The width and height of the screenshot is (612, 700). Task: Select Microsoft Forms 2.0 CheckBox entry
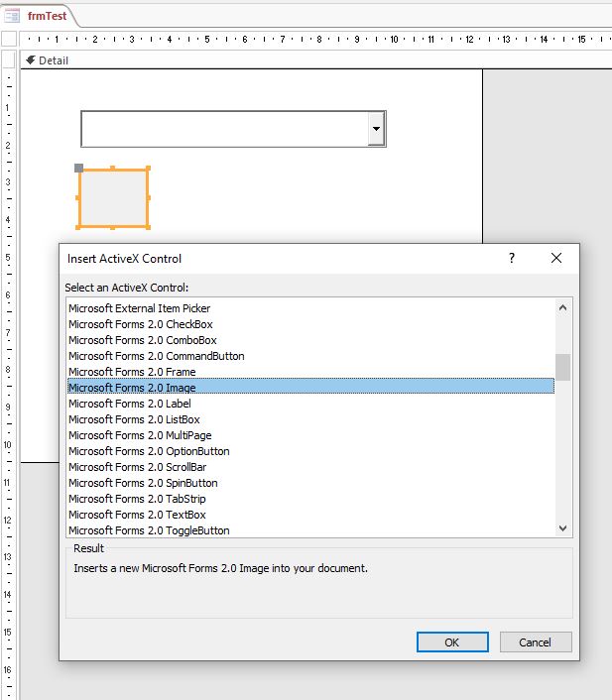coord(310,324)
